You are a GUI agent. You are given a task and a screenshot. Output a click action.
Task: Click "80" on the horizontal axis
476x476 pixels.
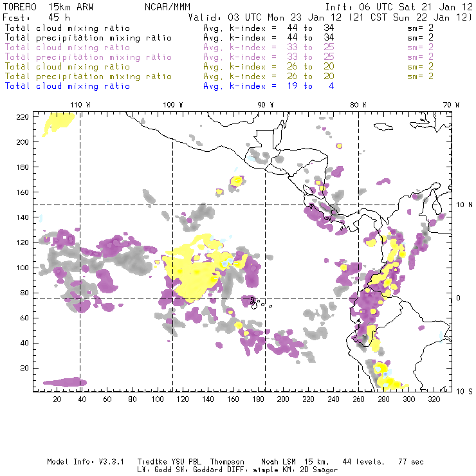pyautogui.click(x=133, y=399)
